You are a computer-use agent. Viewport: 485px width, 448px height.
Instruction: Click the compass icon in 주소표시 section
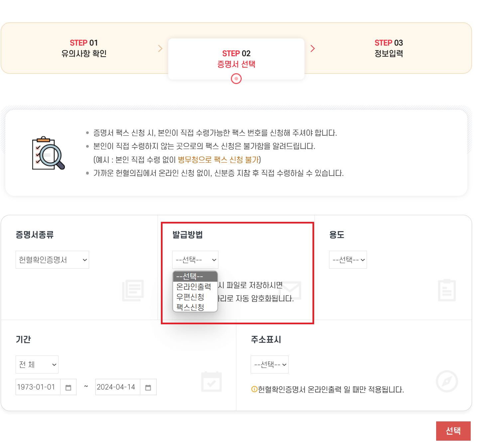tap(447, 382)
